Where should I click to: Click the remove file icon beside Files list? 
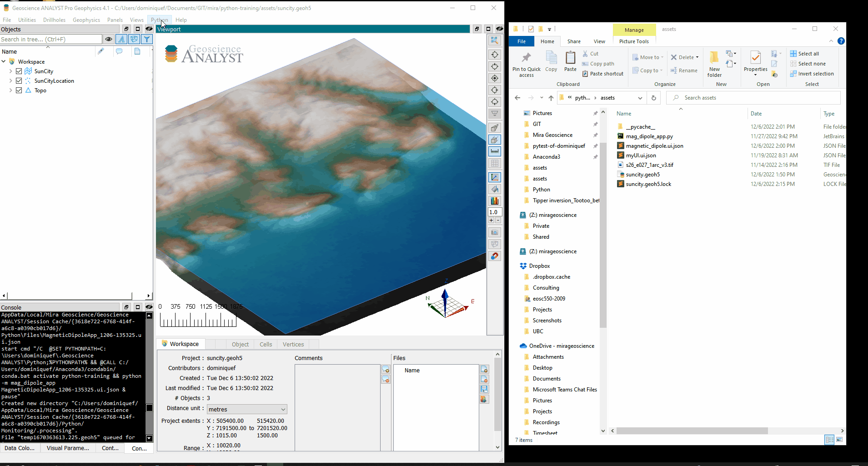tap(484, 379)
